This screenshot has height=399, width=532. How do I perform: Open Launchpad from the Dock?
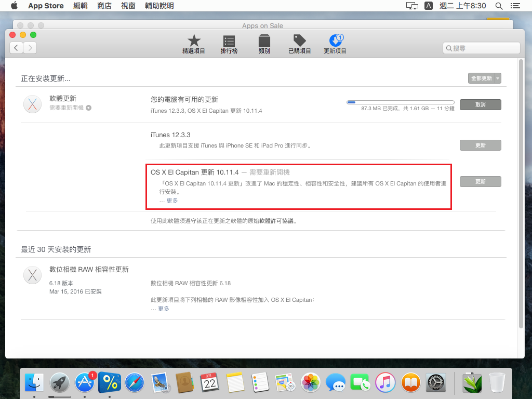pos(59,382)
